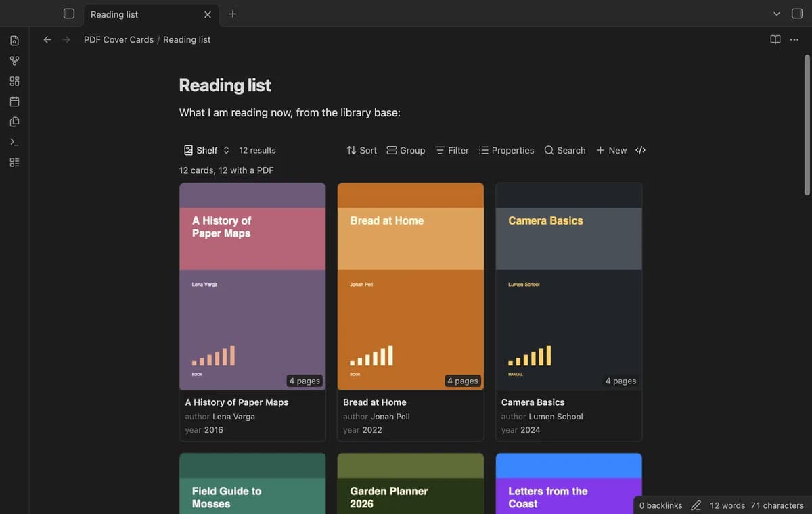Open the Bread at Home cover thumbnail
Image resolution: width=812 pixels, height=514 pixels.
coord(411,286)
